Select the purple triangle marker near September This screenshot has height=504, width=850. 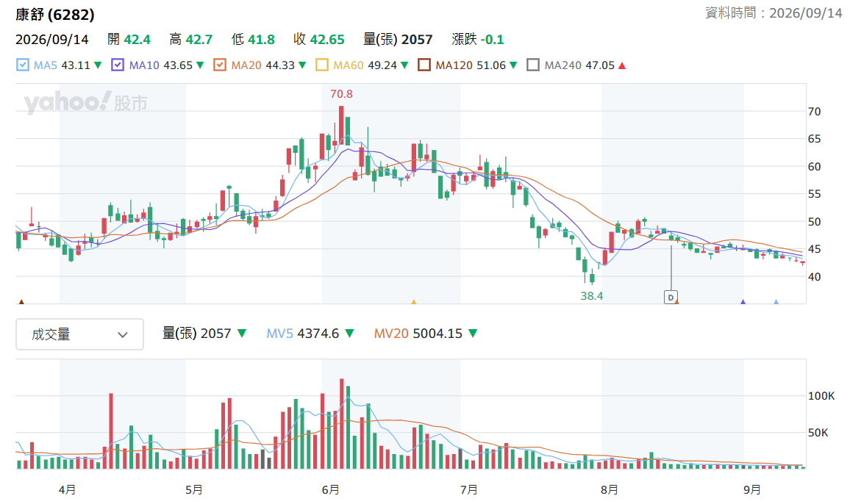[x=743, y=302]
